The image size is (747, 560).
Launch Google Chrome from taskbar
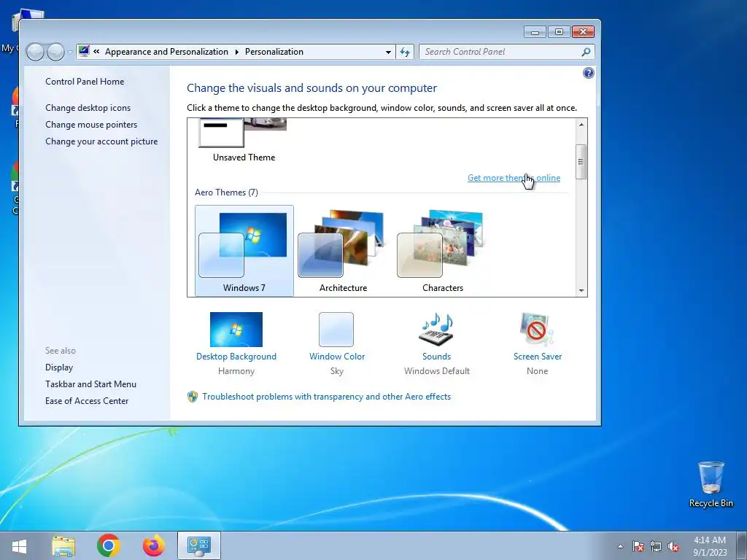click(109, 545)
